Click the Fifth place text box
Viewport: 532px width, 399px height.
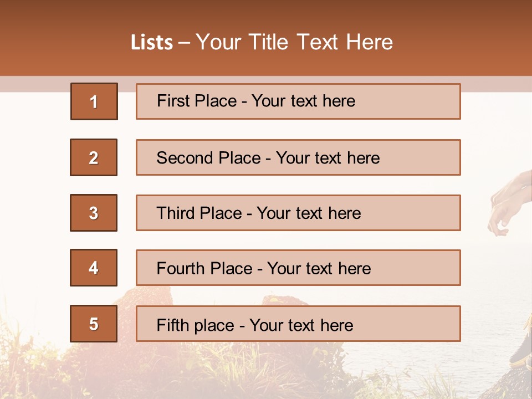(298, 324)
